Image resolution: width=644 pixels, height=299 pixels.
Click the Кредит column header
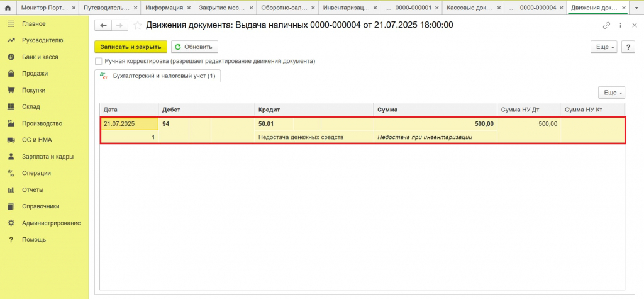314,110
